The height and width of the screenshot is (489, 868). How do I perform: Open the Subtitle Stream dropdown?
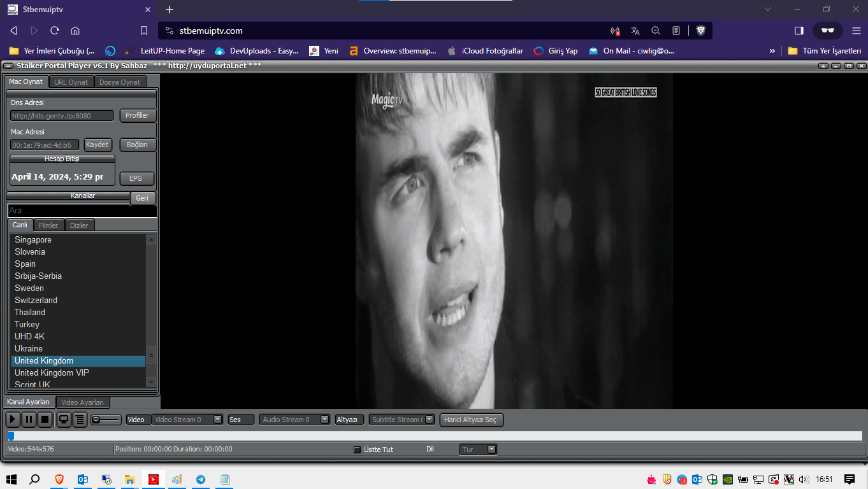pos(401,420)
